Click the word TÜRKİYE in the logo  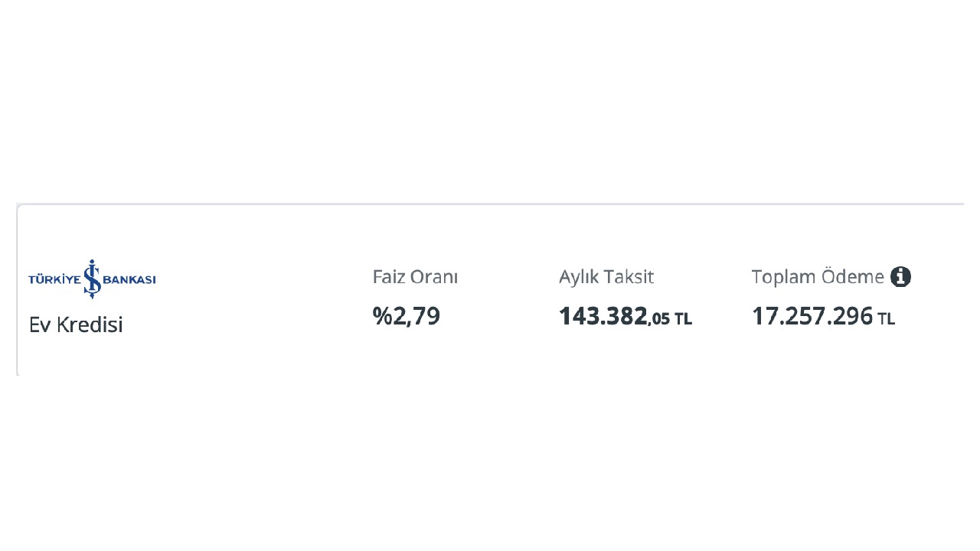[54, 280]
